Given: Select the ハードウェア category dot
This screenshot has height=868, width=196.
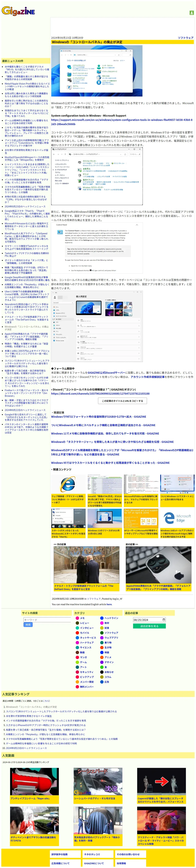Looking at the screenshot, I should point(77,642).
